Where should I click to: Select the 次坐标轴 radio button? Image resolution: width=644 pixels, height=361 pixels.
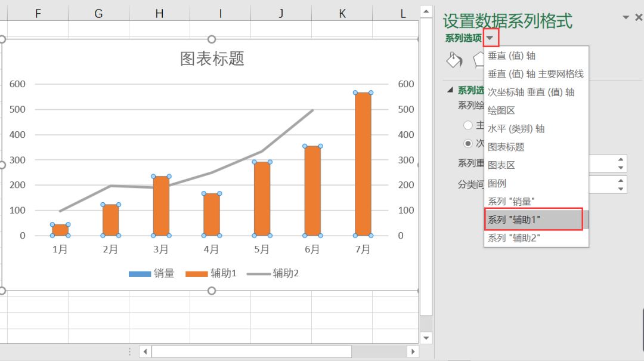coord(469,143)
